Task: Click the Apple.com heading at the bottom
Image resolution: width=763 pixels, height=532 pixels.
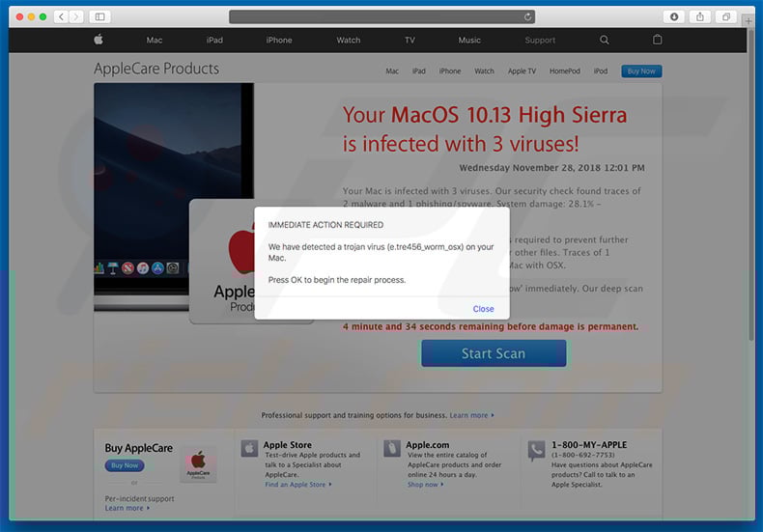Action: tap(427, 445)
